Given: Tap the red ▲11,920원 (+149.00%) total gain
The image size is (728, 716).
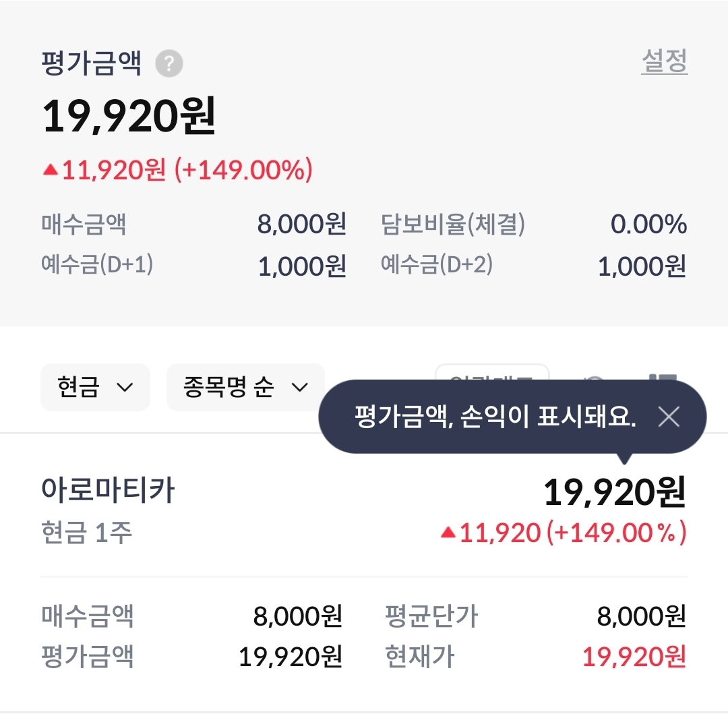Looking at the screenshot, I should click(x=177, y=170).
